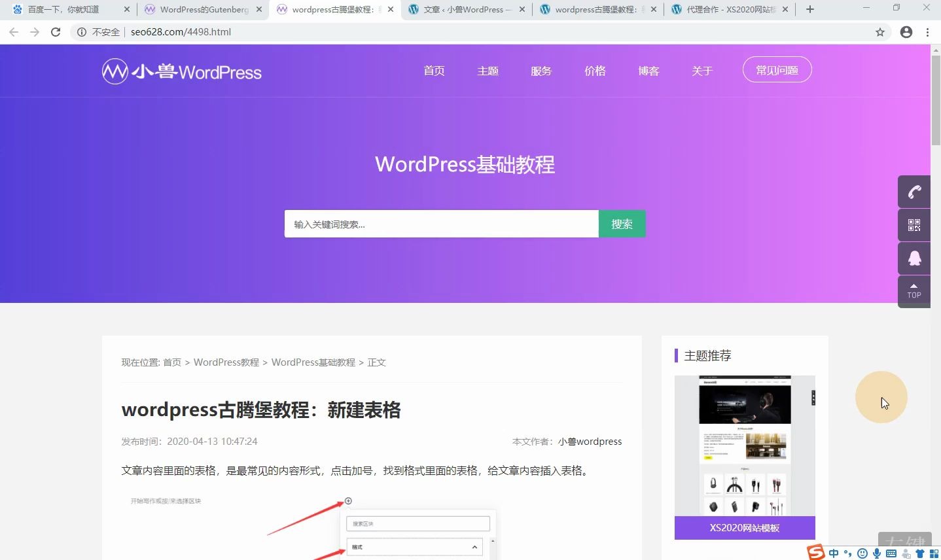Open the Chrome profile avatar icon

[x=906, y=32]
